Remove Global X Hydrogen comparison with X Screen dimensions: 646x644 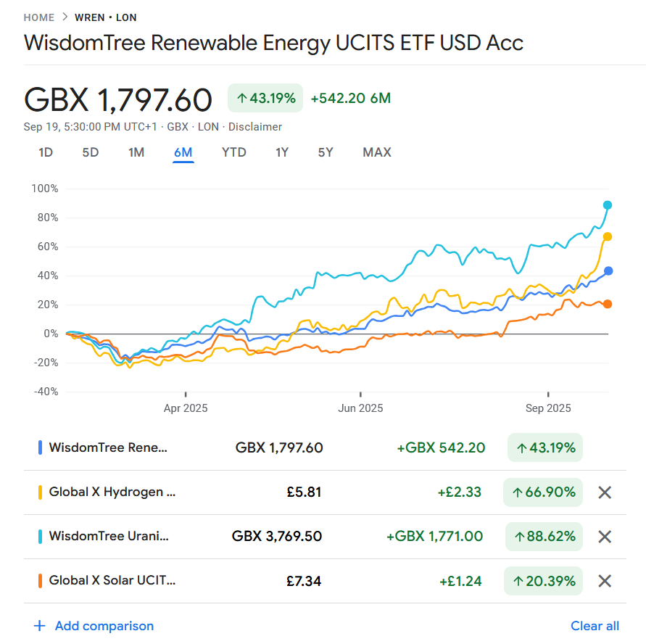point(605,492)
